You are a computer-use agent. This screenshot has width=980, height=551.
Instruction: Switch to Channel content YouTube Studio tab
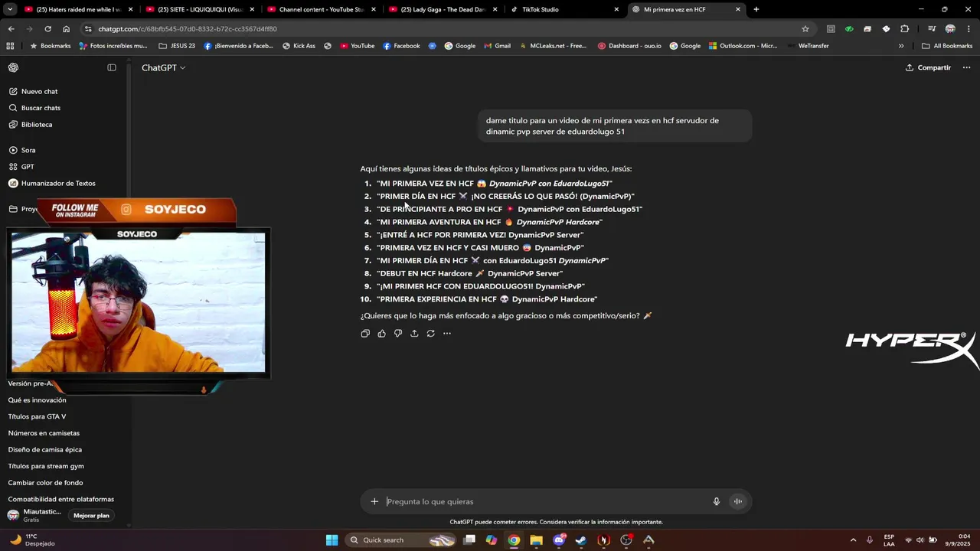point(320,9)
